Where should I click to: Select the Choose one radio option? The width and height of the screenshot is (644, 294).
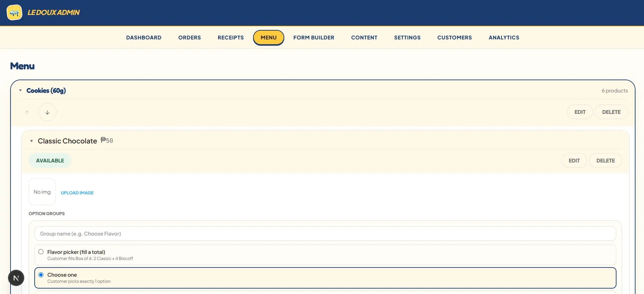click(x=41, y=275)
